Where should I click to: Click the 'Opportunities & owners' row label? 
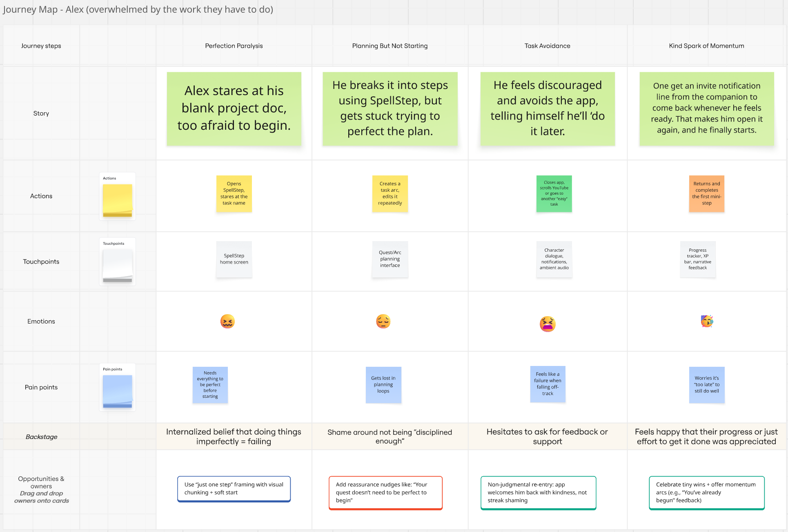(41, 482)
